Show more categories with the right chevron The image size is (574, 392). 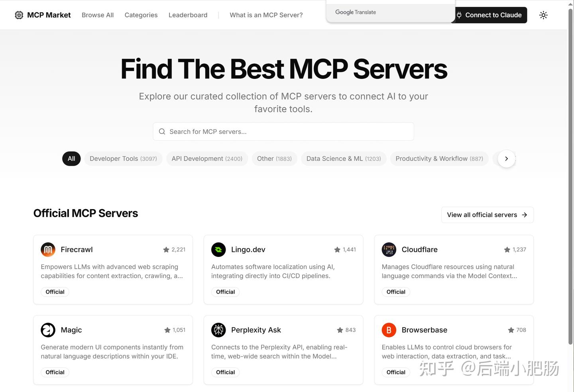pos(507,159)
